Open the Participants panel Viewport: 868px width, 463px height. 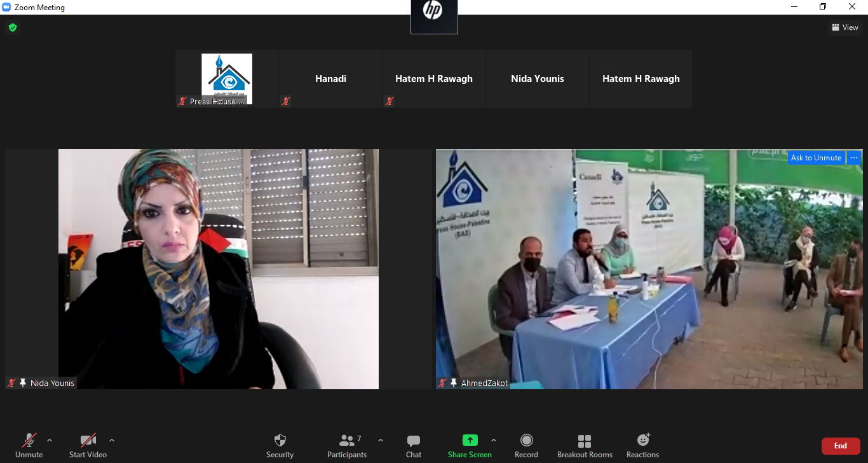tap(347, 445)
